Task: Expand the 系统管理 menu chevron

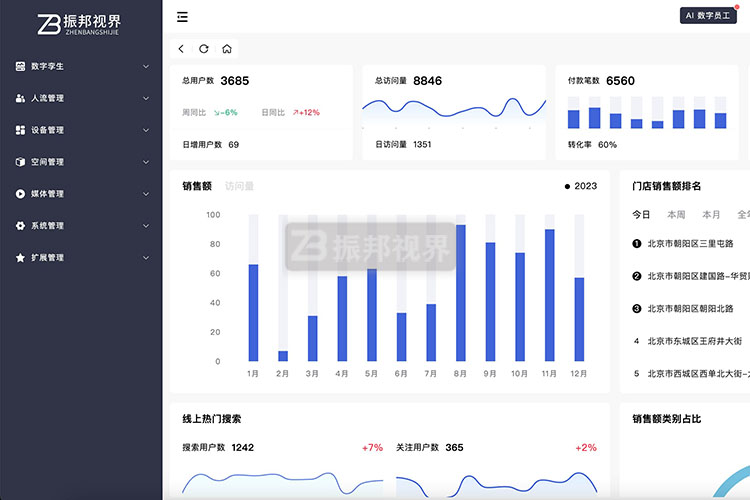Action: pos(146,226)
